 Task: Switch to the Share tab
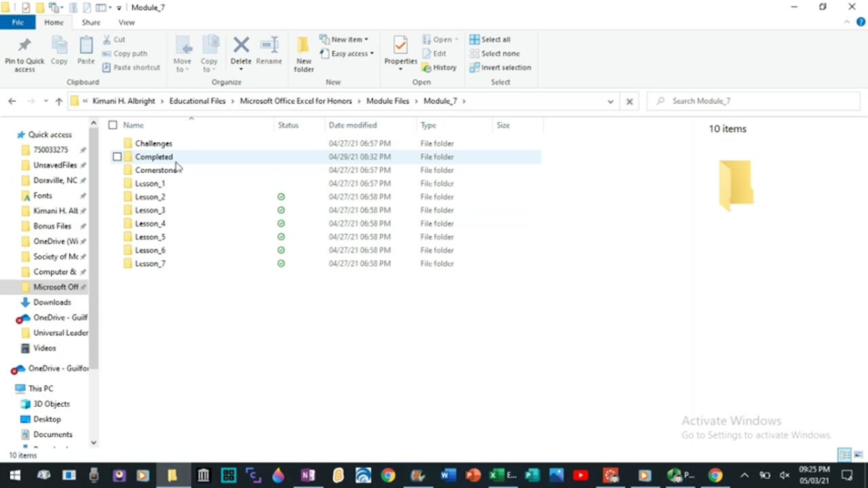point(91,22)
